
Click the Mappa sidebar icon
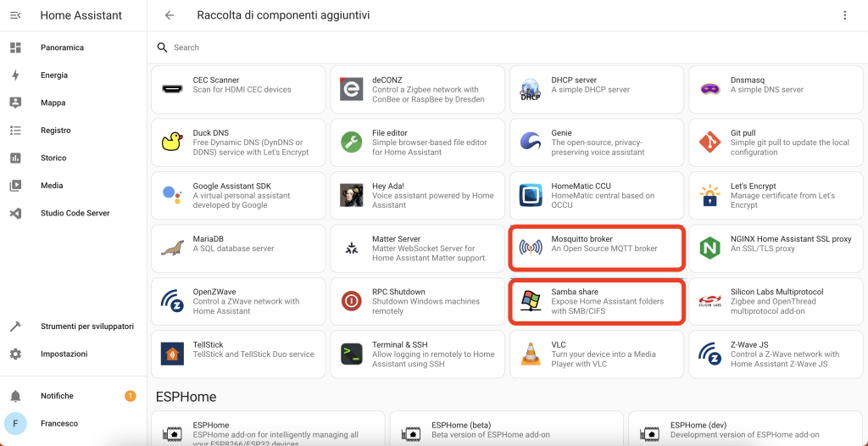[x=15, y=103]
